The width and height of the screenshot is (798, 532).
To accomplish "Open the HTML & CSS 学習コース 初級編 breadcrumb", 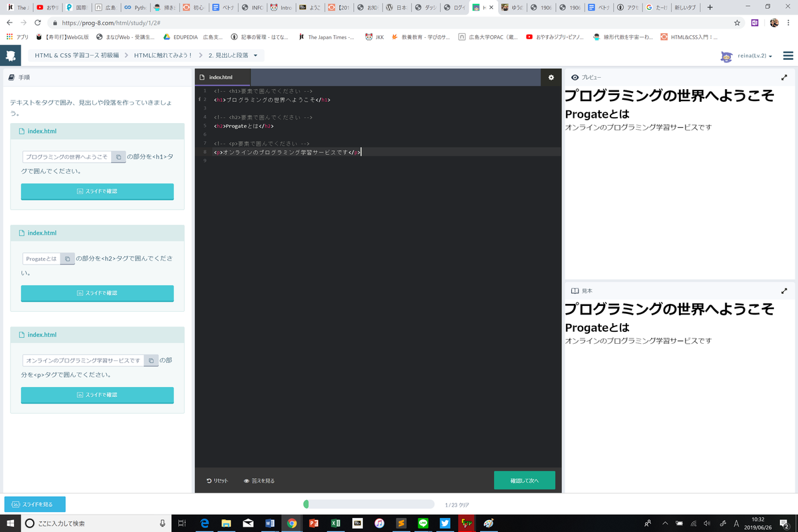I will pyautogui.click(x=77, y=55).
